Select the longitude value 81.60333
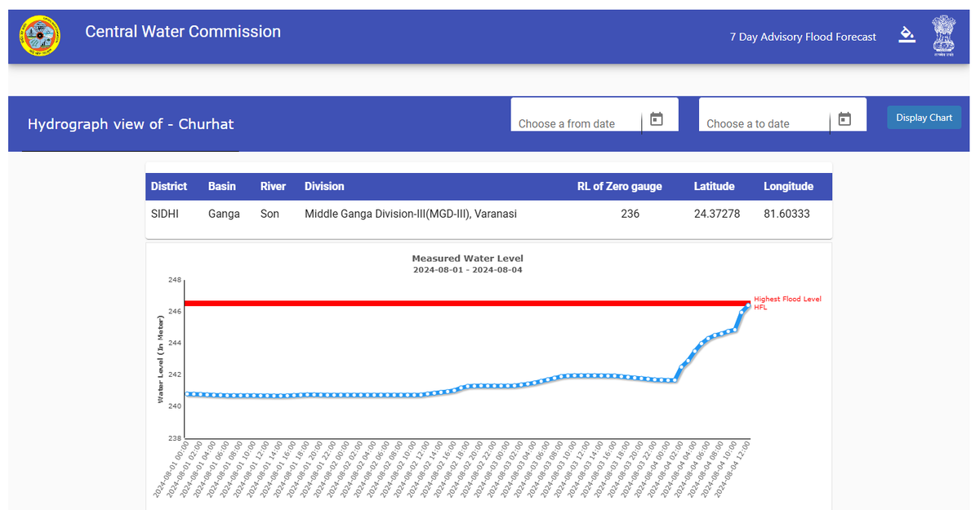The image size is (980, 510). click(x=787, y=214)
